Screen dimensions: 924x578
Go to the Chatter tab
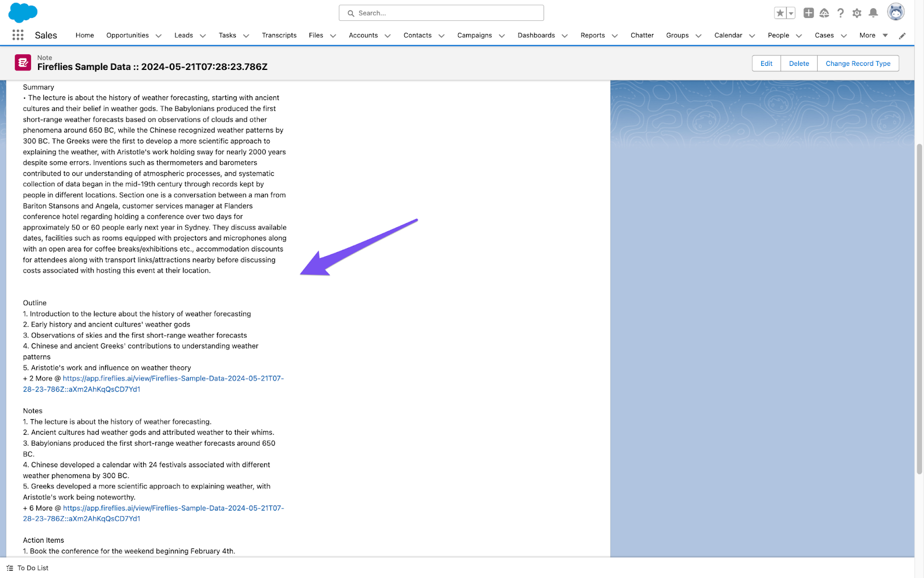pyautogui.click(x=642, y=35)
